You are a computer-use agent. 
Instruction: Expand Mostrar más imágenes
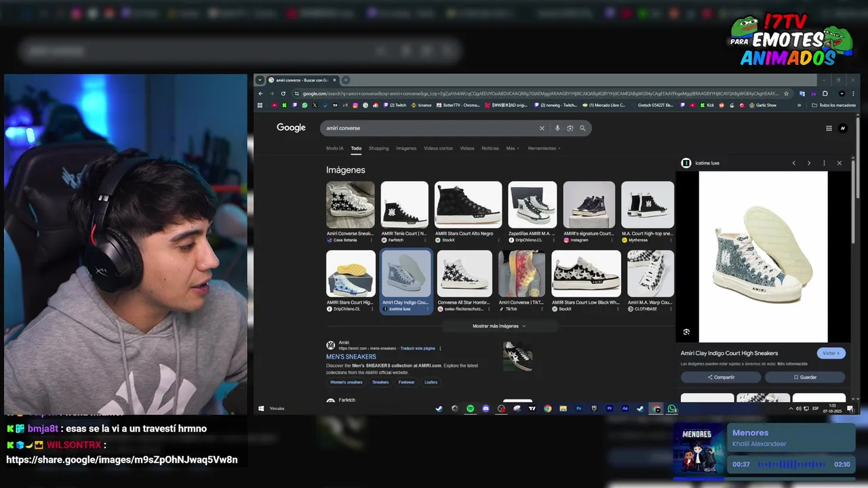(499, 326)
